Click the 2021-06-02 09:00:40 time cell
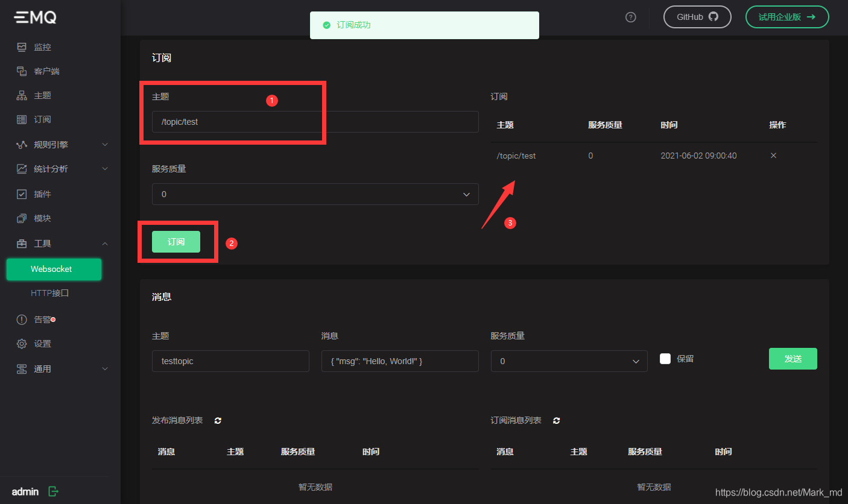848x504 pixels. click(698, 156)
